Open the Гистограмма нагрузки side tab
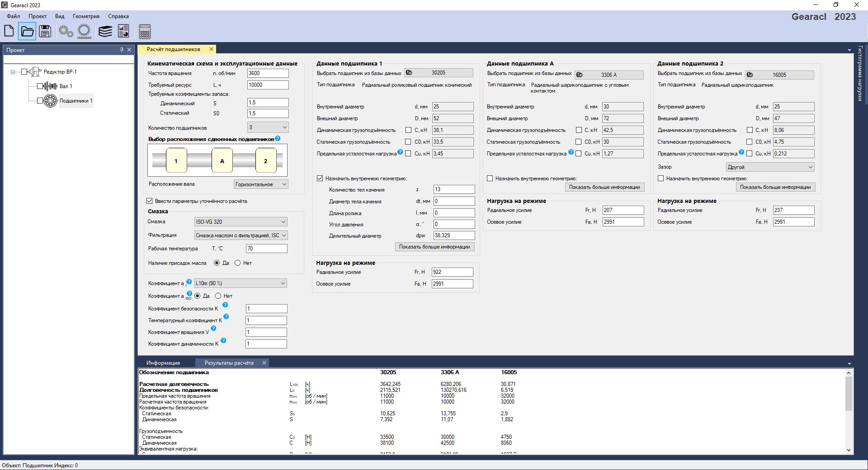 [x=860, y=73]
